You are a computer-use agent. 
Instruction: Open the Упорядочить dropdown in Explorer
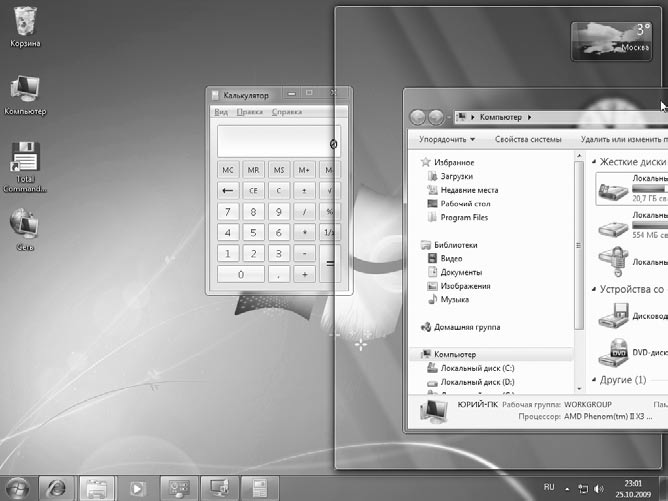[446, 139]
